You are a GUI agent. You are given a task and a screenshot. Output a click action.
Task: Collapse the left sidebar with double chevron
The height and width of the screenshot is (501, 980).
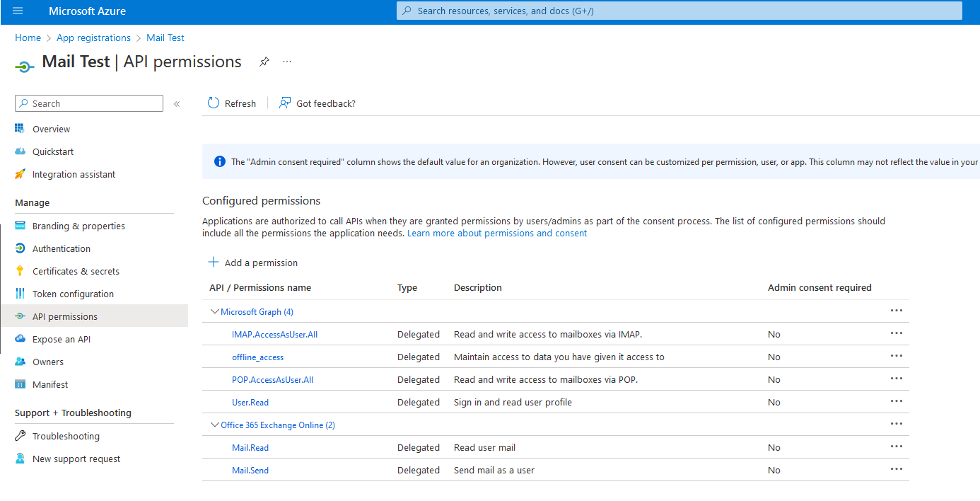[x=177, y=104]
